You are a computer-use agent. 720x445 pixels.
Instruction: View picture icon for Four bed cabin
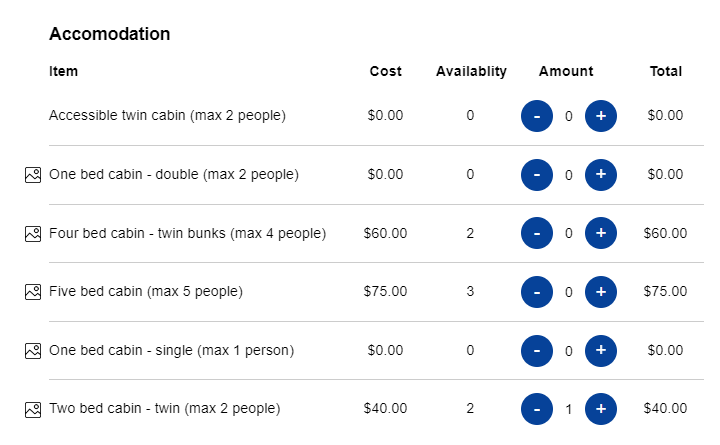coord(32,234)
